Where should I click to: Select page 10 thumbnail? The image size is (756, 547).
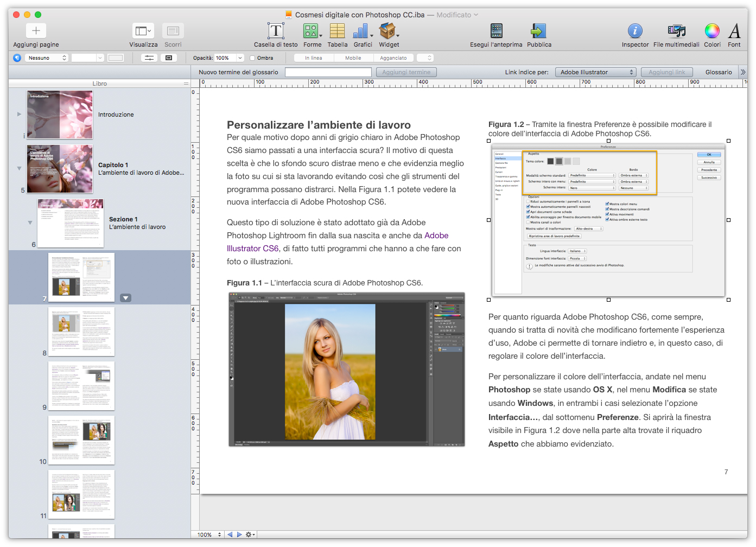tap(81, 440)
